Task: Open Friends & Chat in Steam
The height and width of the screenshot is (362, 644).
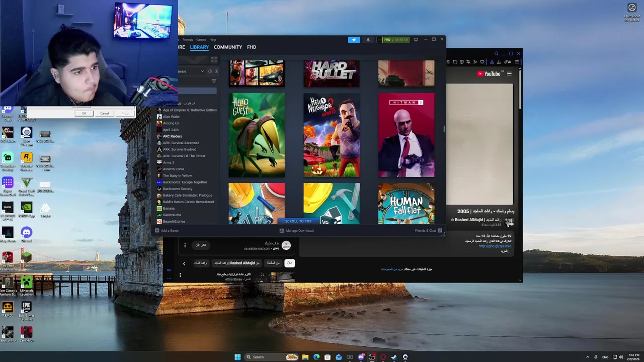Action: [x=428, y=231]
